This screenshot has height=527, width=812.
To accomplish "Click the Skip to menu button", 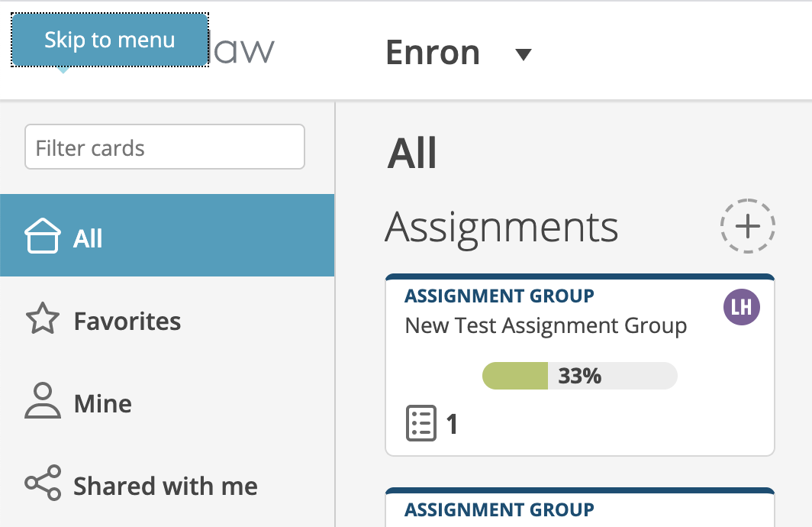I will 110,40.
